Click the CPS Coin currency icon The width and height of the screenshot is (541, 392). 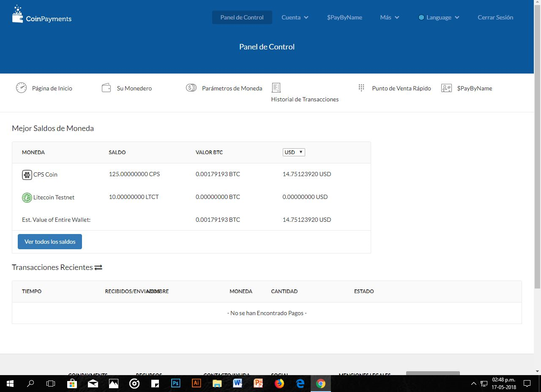[x=27, y=174]
